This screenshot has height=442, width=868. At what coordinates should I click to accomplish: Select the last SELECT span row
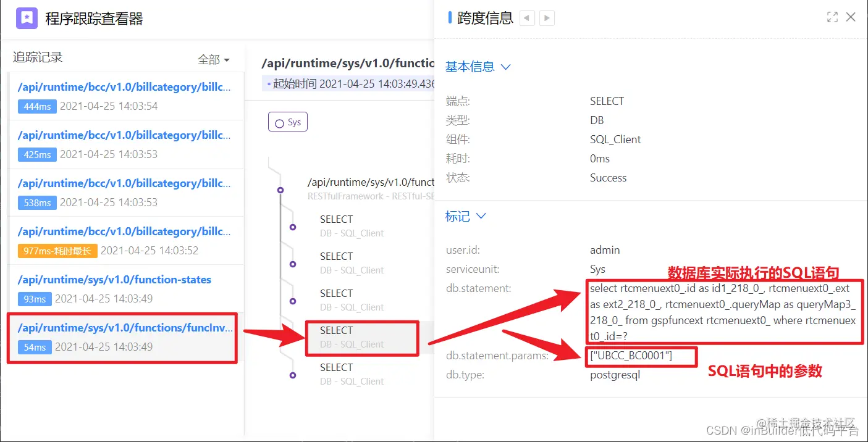(x=352, y=374)
